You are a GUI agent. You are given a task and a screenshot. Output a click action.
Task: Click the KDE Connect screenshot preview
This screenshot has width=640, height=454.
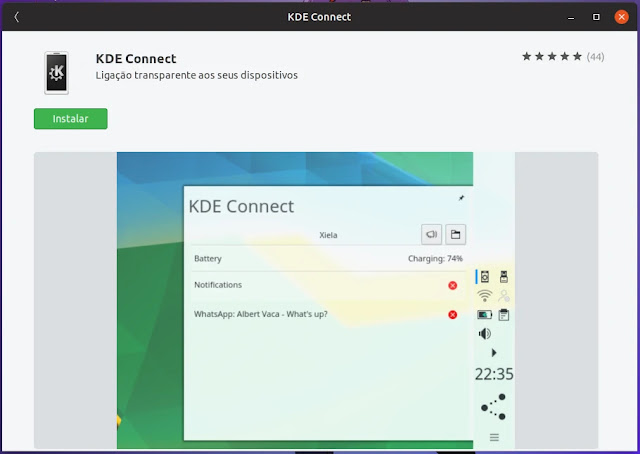click(316, 300)
